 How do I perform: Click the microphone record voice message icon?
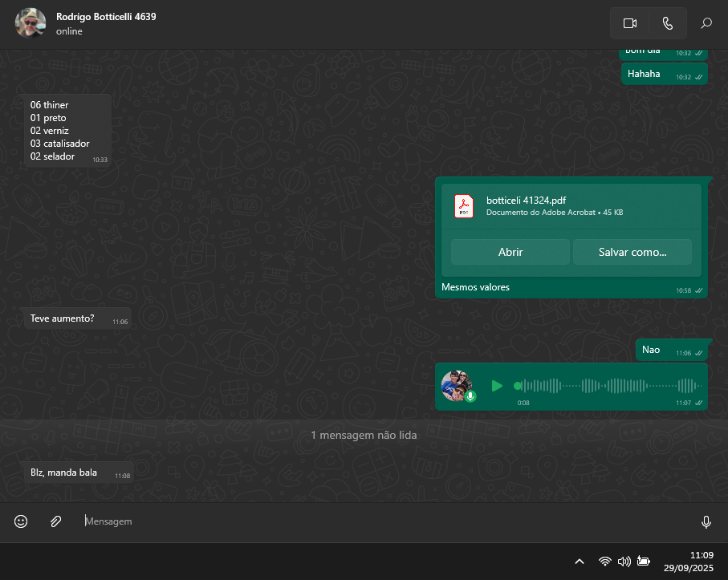point(706,522)
